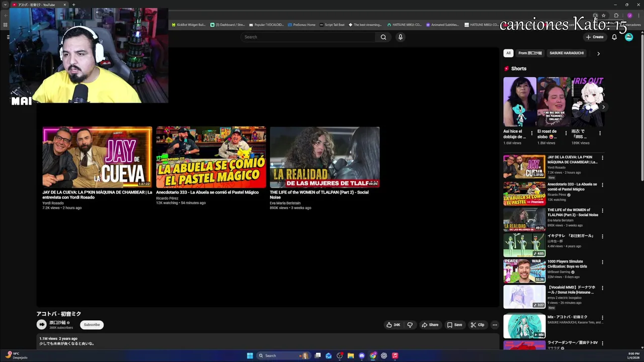Select the All filter chip
This screenshot has width=644, height=362.
coord(508,53)
